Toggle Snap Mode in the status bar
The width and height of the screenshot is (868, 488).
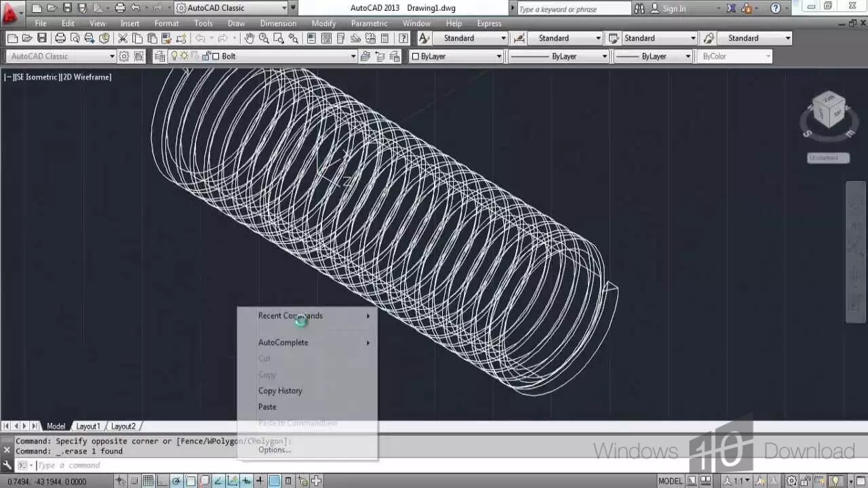tap(134, 481)
